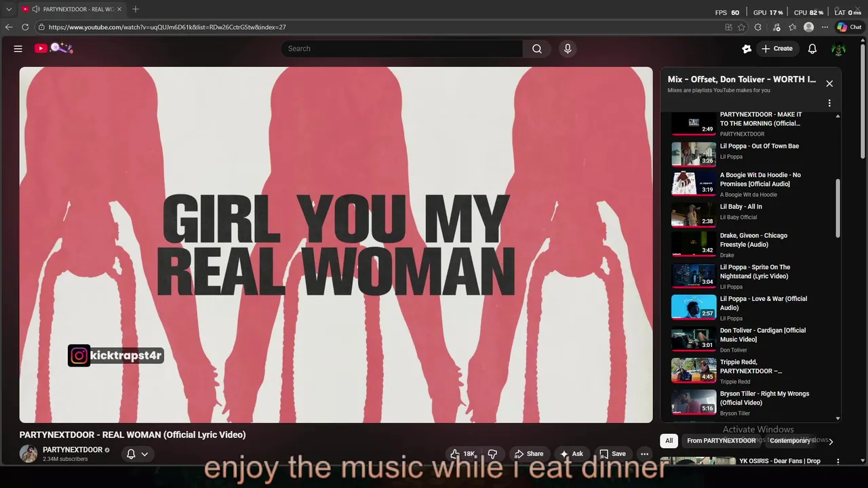Open browser profile icon in toolbar
The image size is (868, 488).
(x=808, y=27)
